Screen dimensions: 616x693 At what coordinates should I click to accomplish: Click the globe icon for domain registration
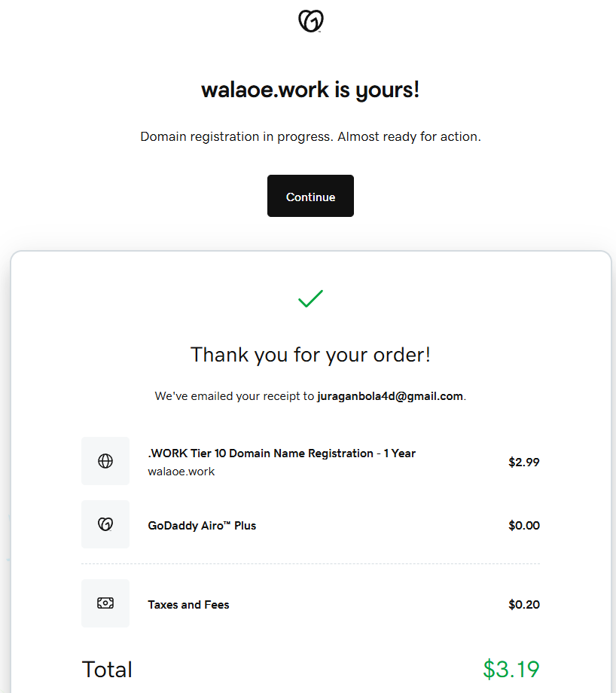tap(105, 461)
